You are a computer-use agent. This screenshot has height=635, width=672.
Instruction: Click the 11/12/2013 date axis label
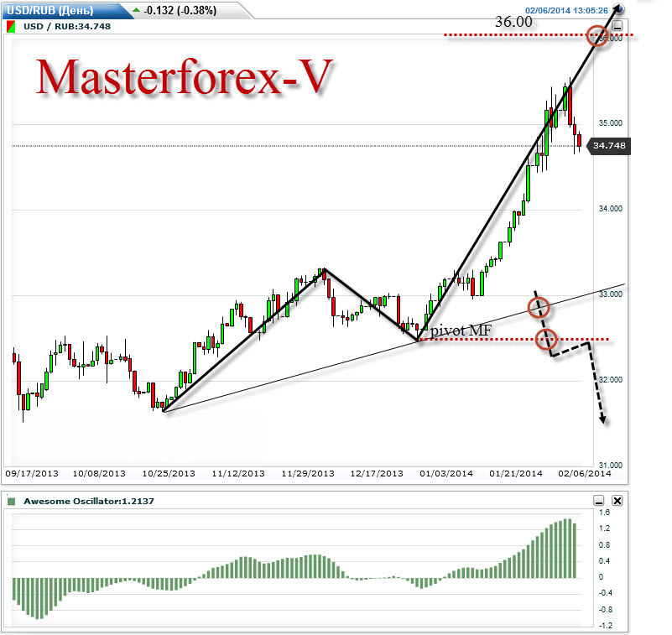pyautogui.click(x=238, y=473)
